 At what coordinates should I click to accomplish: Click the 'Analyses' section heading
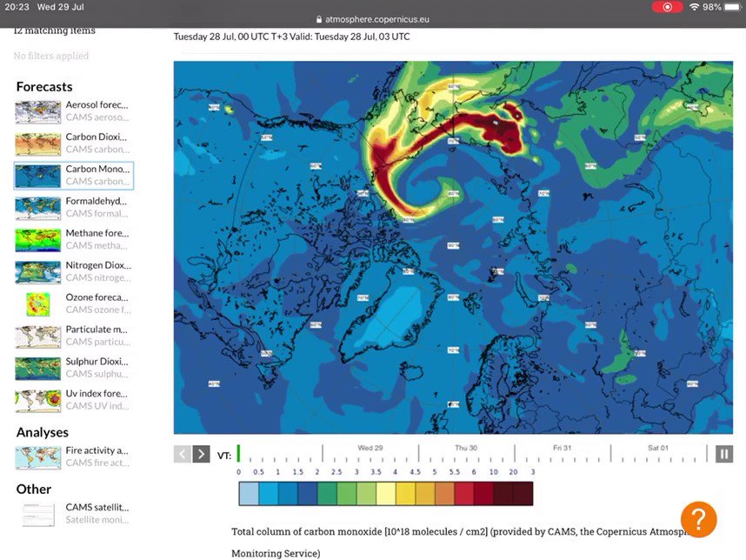[43, 432]
